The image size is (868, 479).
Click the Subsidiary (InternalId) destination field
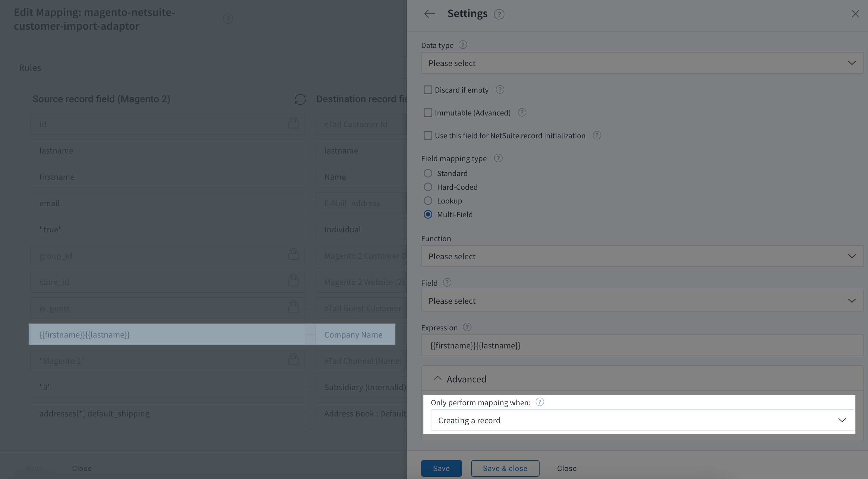tap(361, 387)
